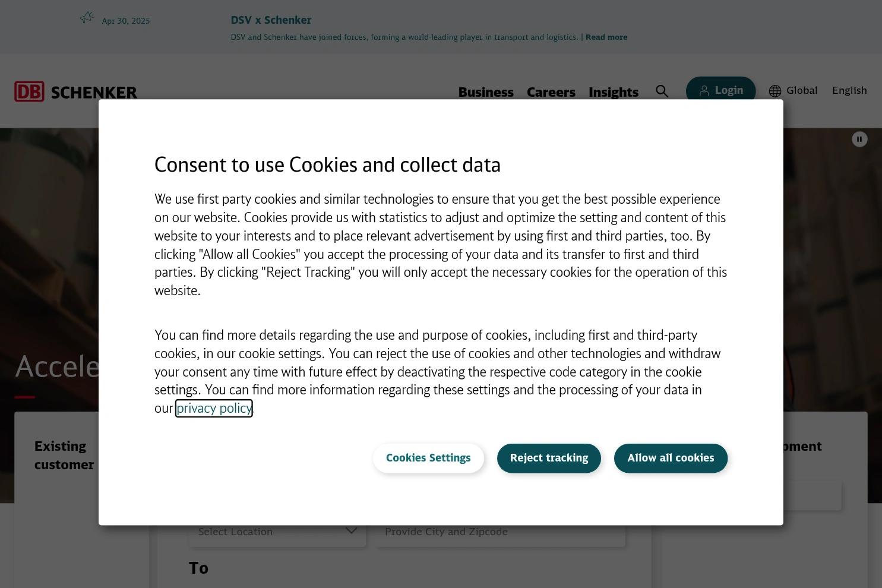Image resolution: width=882 pixels, height=588 pixels.
Task: Click the DB Schenker logo
Action: (75, 91)
